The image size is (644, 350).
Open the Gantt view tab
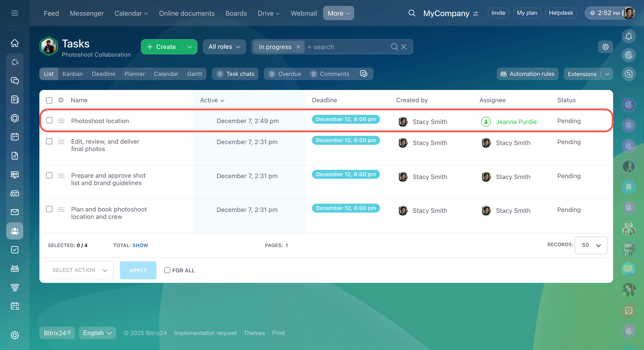[194, 74]
